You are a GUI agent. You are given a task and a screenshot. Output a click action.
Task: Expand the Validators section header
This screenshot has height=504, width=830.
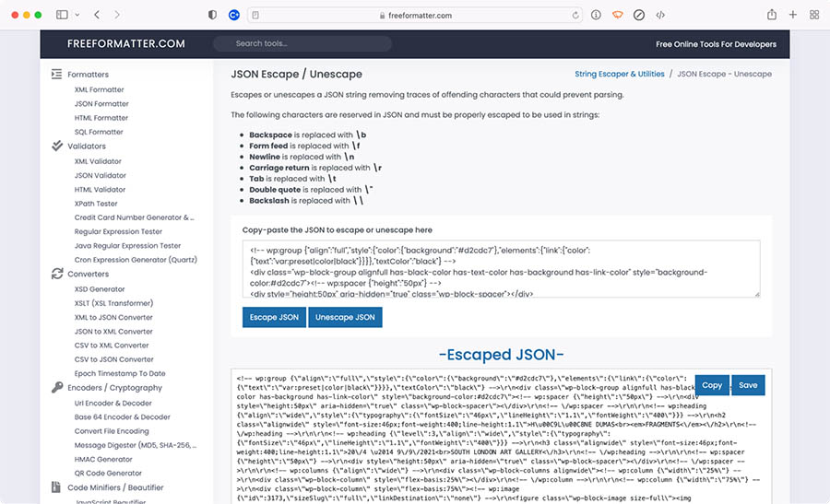(x=87, y=146)
